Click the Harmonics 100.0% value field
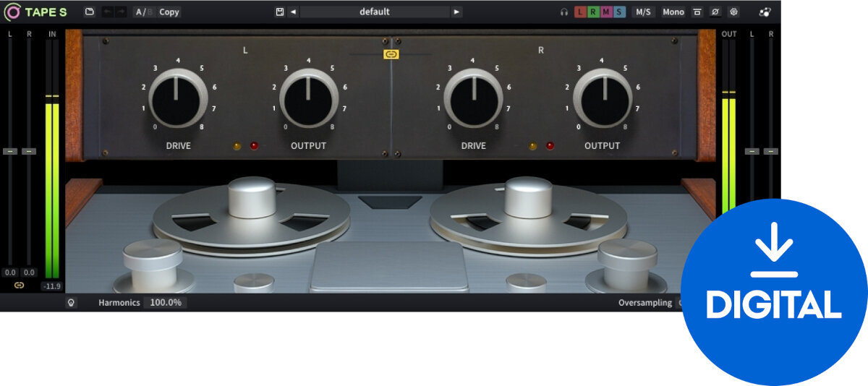Screen dimensions: 868x386 tap(165, 302)
